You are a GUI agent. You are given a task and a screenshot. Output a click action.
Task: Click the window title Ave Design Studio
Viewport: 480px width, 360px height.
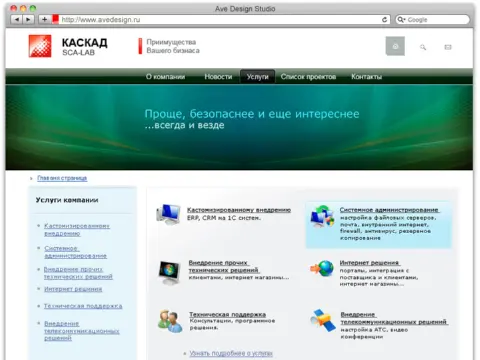(245, 9)
